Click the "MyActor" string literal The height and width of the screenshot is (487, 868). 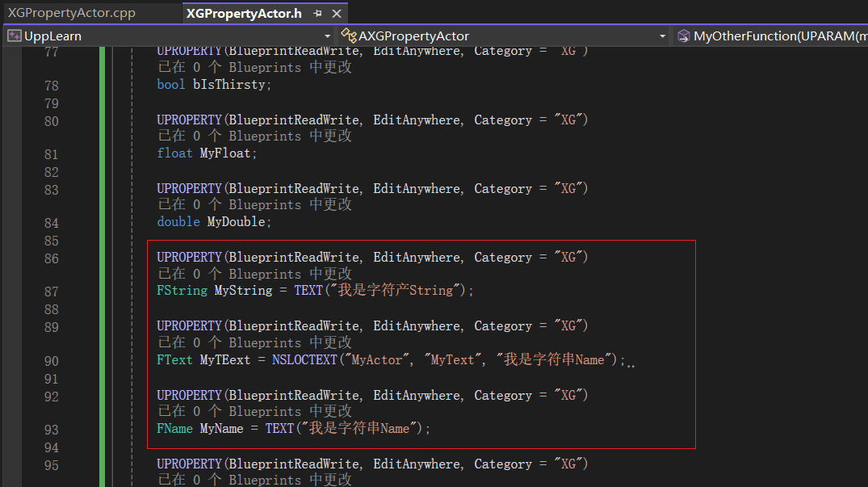pos(377,359)
